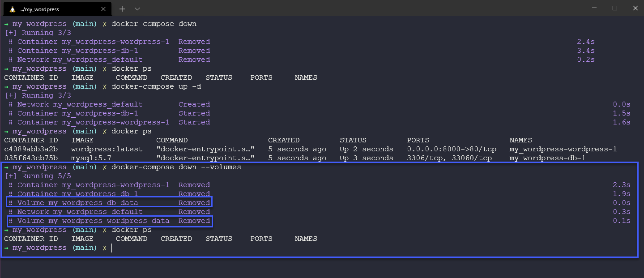Expand the terminal profiles dropdown chevron

click(x=137, y=9)
